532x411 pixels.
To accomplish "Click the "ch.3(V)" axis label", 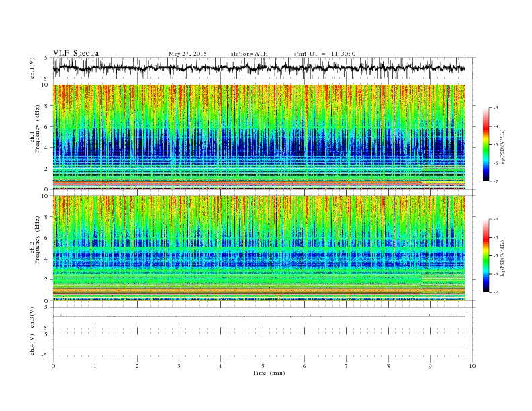I will click(x=32, y=318).
